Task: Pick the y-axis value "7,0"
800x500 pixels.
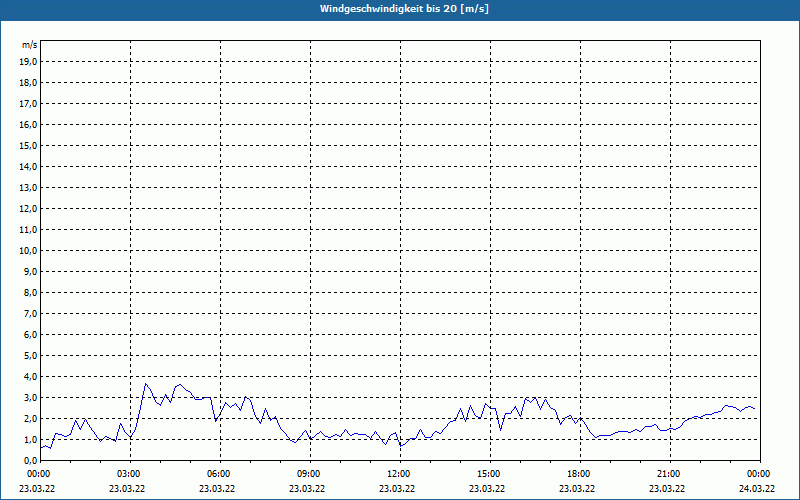Action: [31, 314]
